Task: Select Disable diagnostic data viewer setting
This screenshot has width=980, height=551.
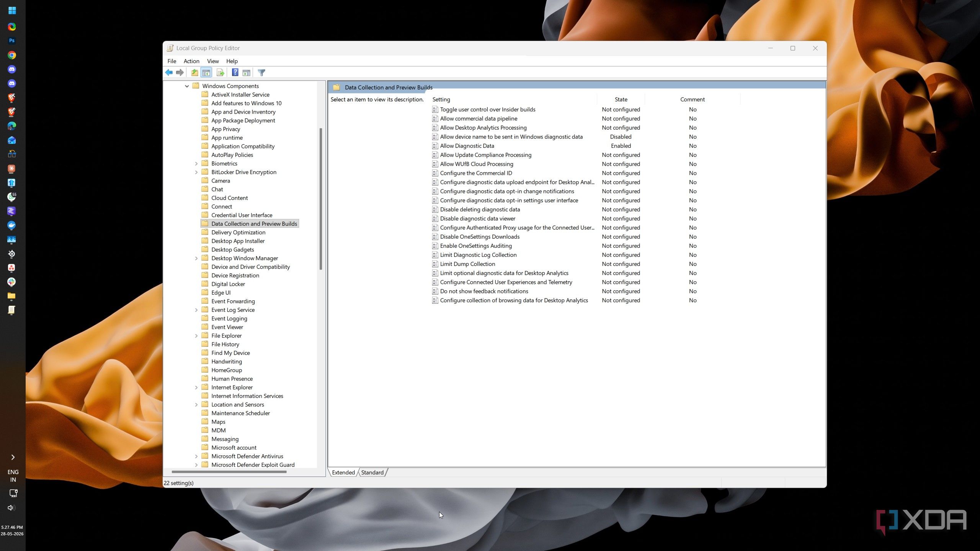Action: coord(477,218)
